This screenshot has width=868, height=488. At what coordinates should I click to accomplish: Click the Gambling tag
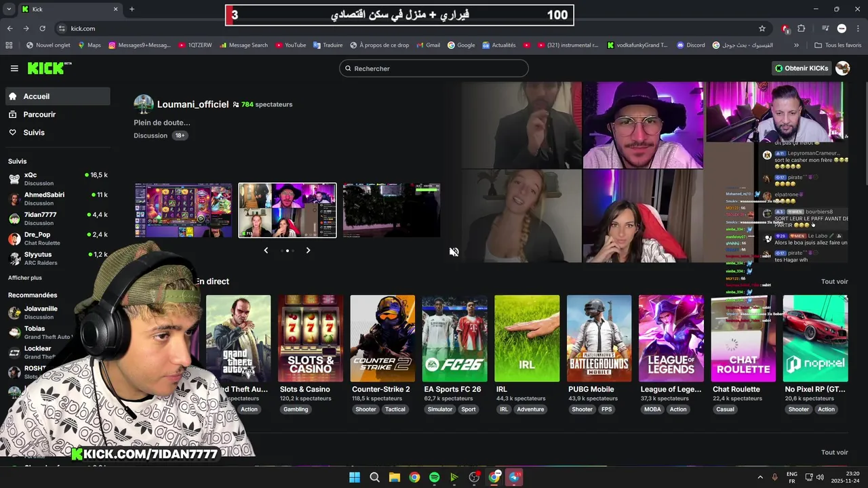click(296, 409)
